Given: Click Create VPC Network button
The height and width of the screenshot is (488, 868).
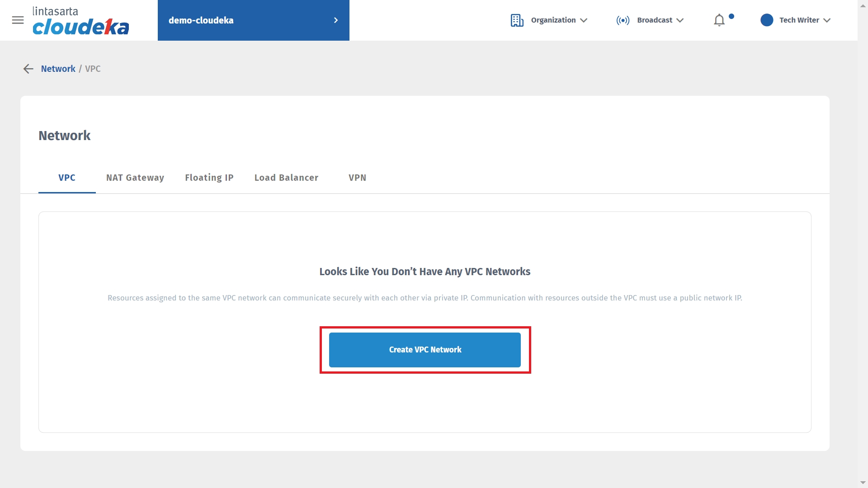Looking at the screenshot, I should tap(425, 350).
